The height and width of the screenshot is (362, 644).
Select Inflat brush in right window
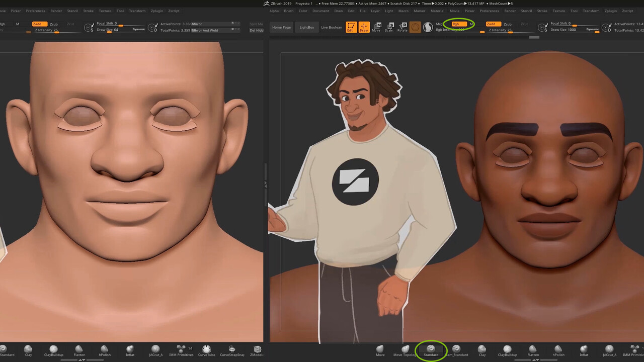pos(584,351)
